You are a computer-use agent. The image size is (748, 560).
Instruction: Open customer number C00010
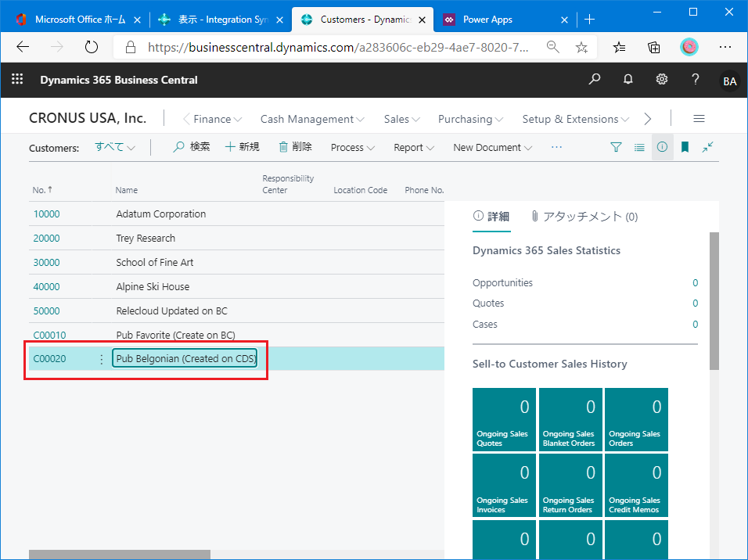49,336
